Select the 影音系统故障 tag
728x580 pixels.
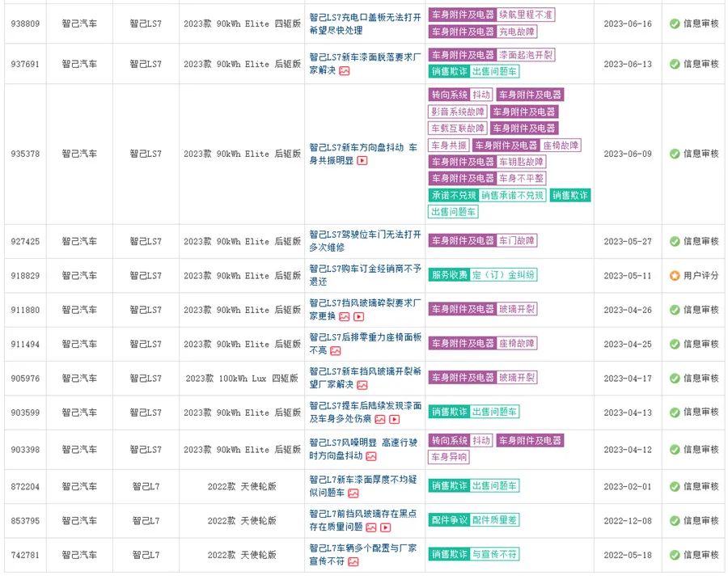(458, 112)
